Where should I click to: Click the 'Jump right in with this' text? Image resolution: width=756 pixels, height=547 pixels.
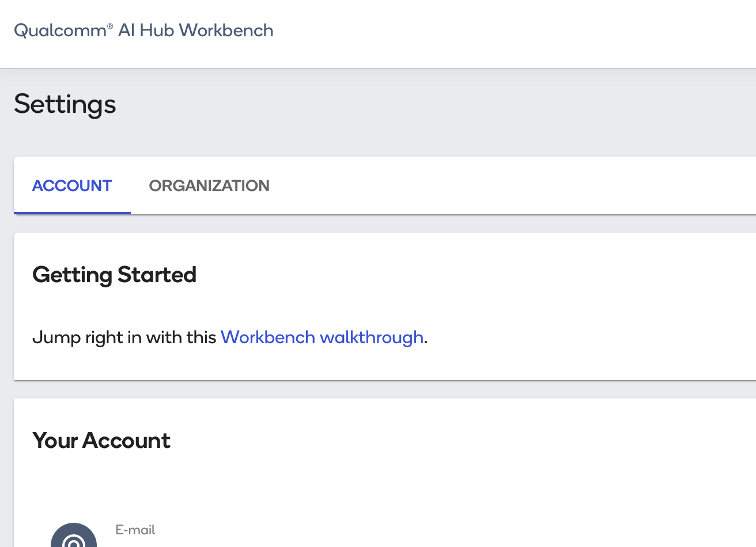[124, 337]
